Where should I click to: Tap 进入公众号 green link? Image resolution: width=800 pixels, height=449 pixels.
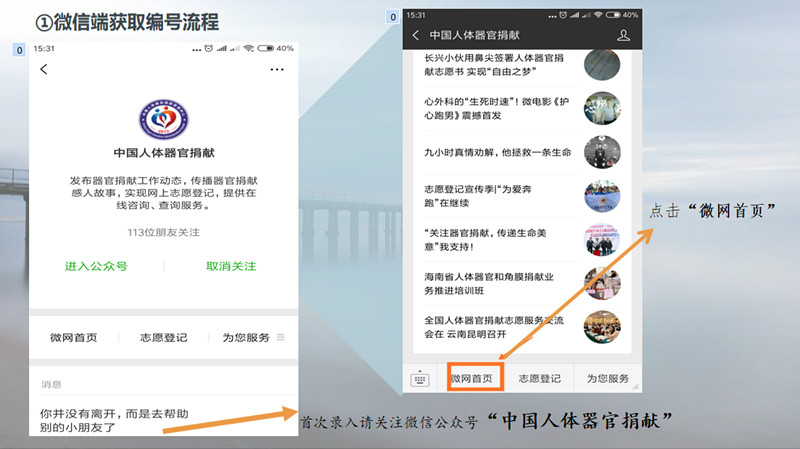[x=96, y=266]
